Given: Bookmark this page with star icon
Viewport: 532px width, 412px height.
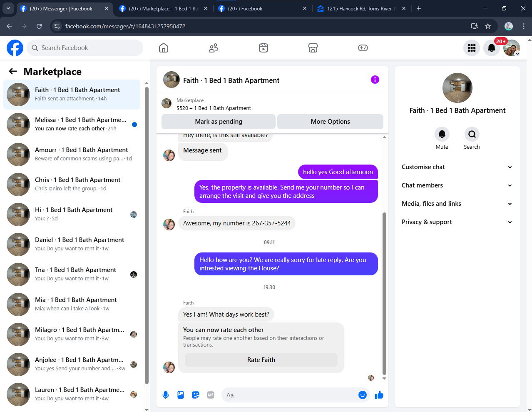Looking at the screenshot, I should click(x=488, y=26).
